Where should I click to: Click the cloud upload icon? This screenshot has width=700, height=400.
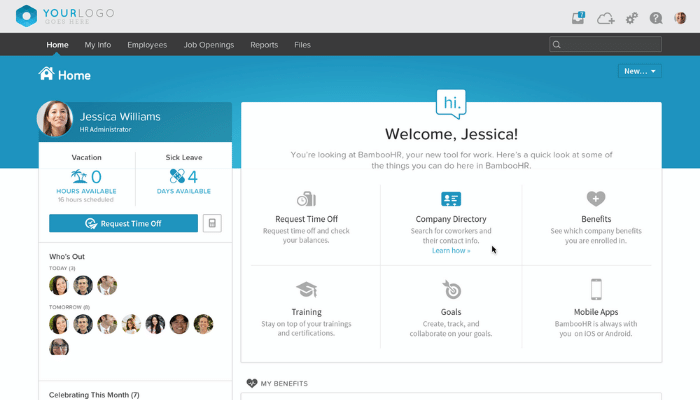point(606,18)
